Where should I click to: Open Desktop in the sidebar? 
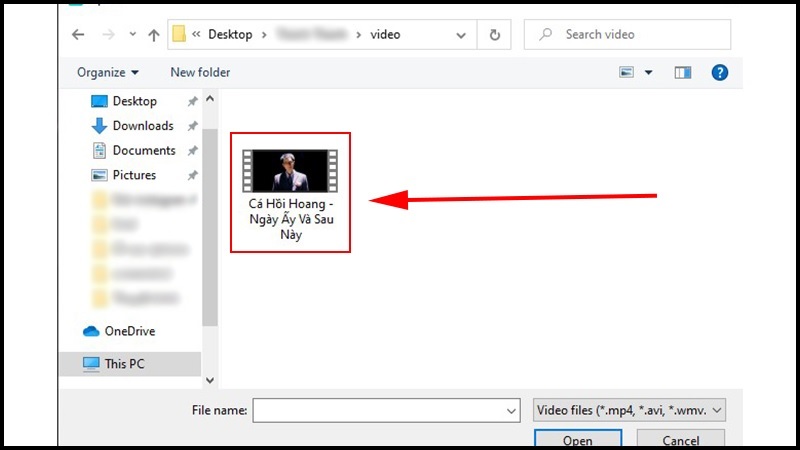pyautogui.click(x=124, y=101)
